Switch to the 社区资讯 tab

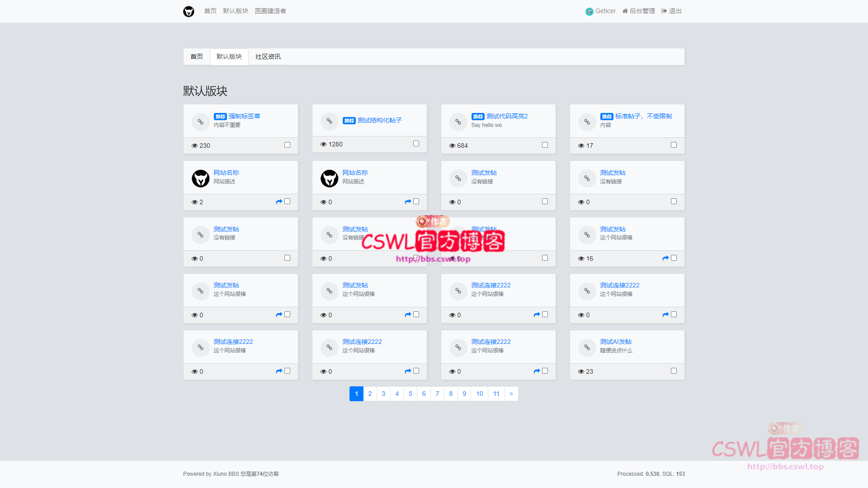pos(268,56)
